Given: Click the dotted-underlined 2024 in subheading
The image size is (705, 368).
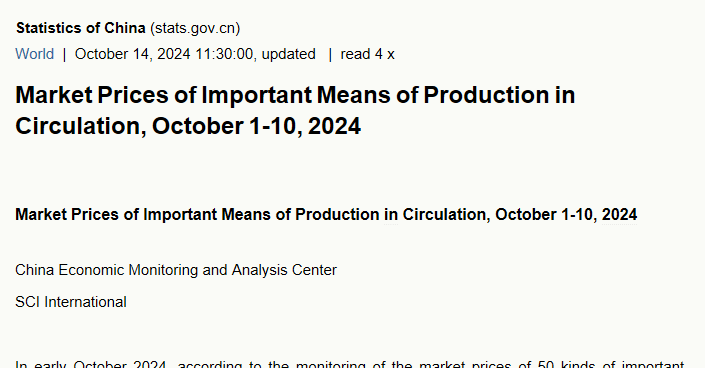Looking at the screenshot, I should [620, 215].
